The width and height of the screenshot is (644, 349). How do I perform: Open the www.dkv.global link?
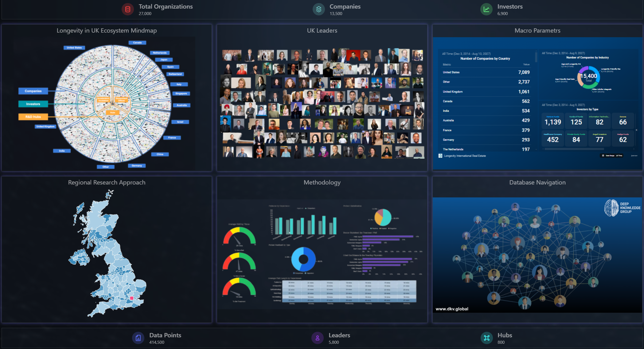452,309
